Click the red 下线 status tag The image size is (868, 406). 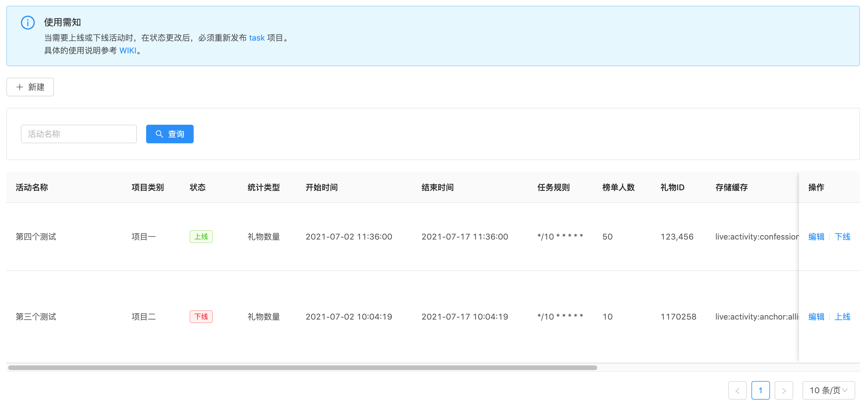point(201,317)
